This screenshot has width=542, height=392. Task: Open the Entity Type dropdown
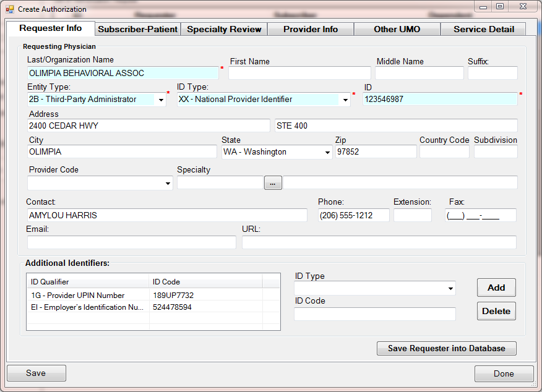click(161, 100)
